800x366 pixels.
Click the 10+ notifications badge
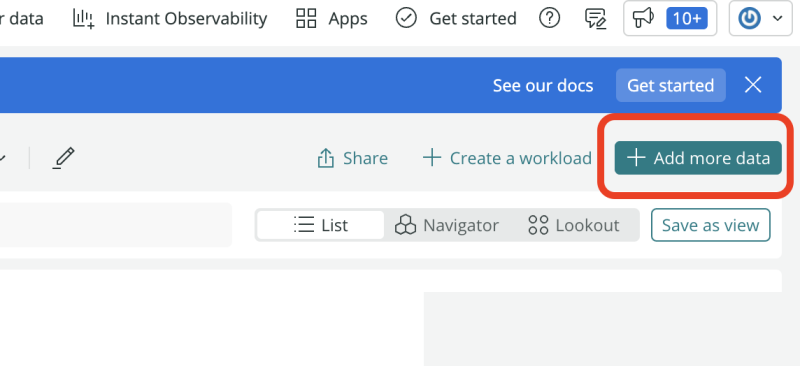(687, 18)
